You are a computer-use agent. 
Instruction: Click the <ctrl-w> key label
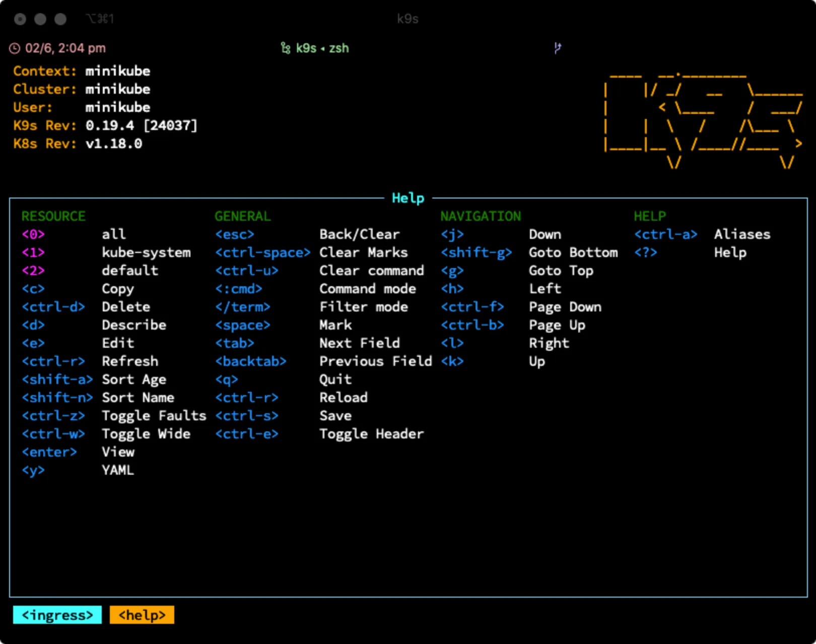coord(53,434)
